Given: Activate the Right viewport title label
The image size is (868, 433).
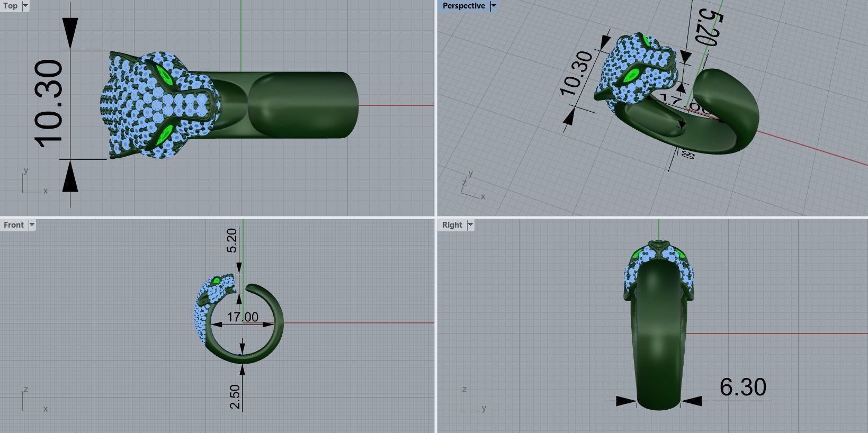Looking at the screenshot, I should [x=452, y=225].
